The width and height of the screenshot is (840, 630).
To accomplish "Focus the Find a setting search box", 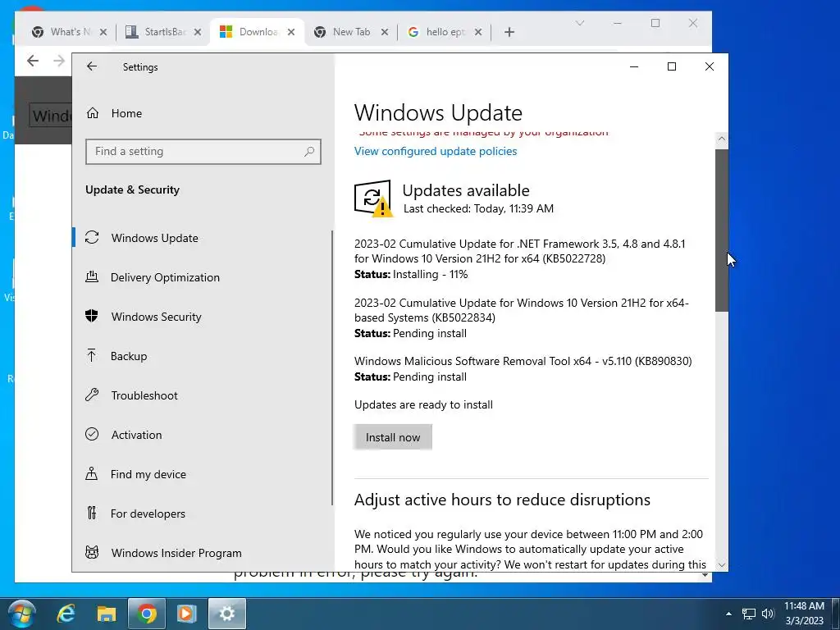I will 203,152.
